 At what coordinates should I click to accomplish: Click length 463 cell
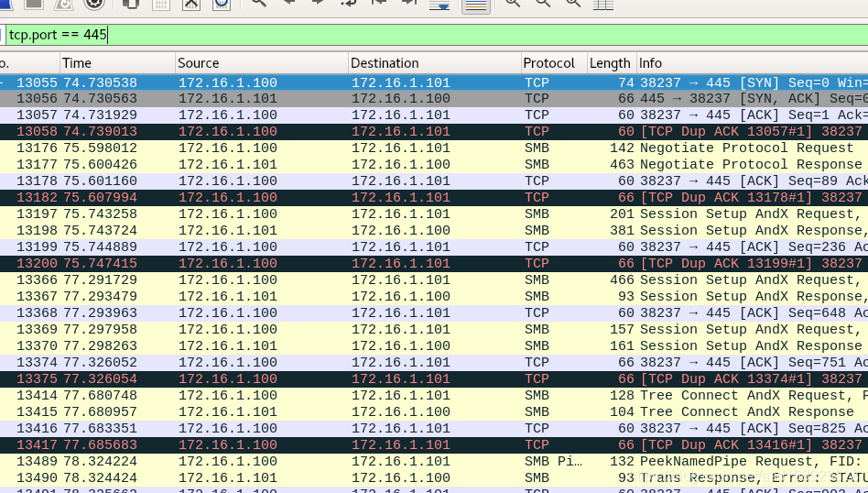pos(622,165)
